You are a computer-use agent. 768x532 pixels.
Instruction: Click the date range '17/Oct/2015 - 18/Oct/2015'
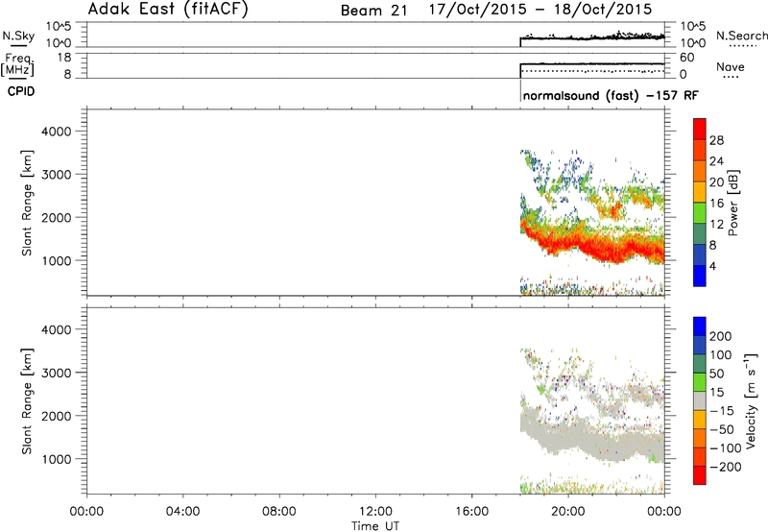pos(540,10)
